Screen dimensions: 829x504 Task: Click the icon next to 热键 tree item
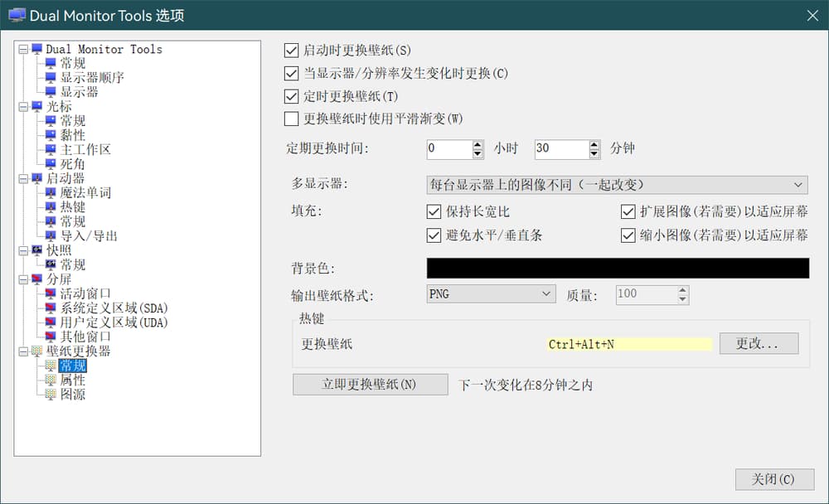click(51, 207)
